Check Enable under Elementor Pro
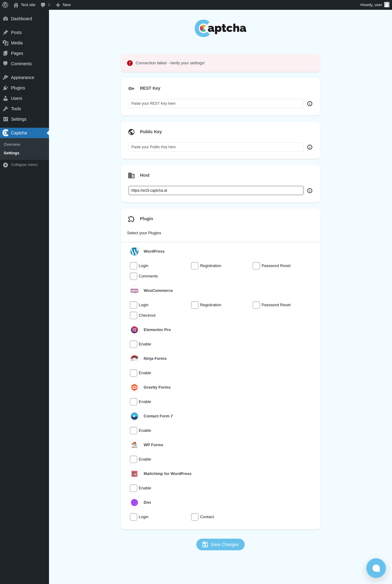Viewport: 392px width, 584px height. (x=134, y=344)
